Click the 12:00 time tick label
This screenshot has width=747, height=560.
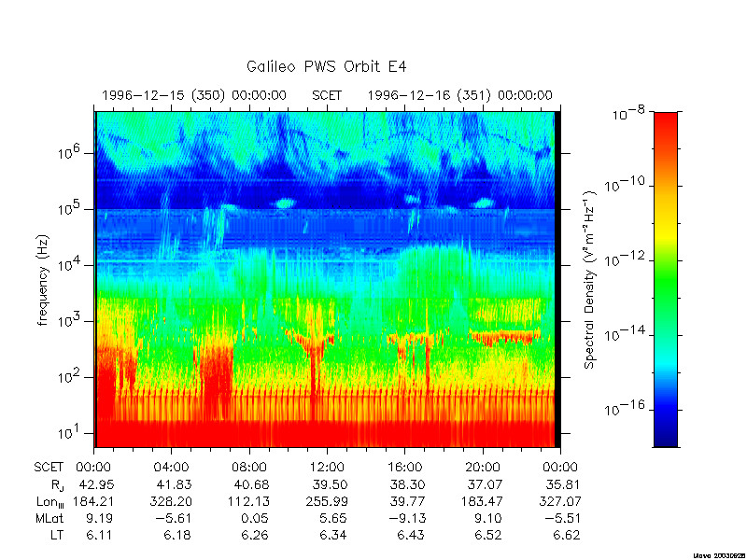coord(327,468)
